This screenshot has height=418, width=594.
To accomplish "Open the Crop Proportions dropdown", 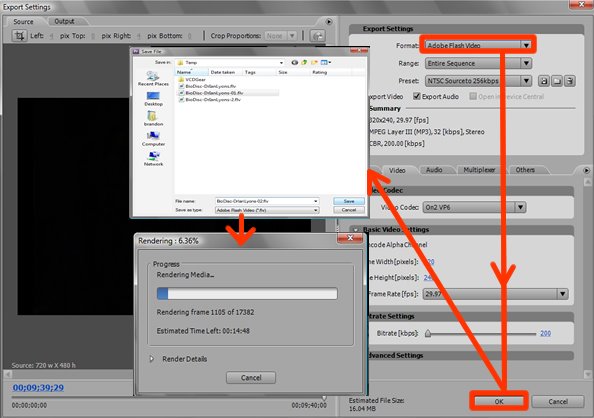I will click(280, 36).
